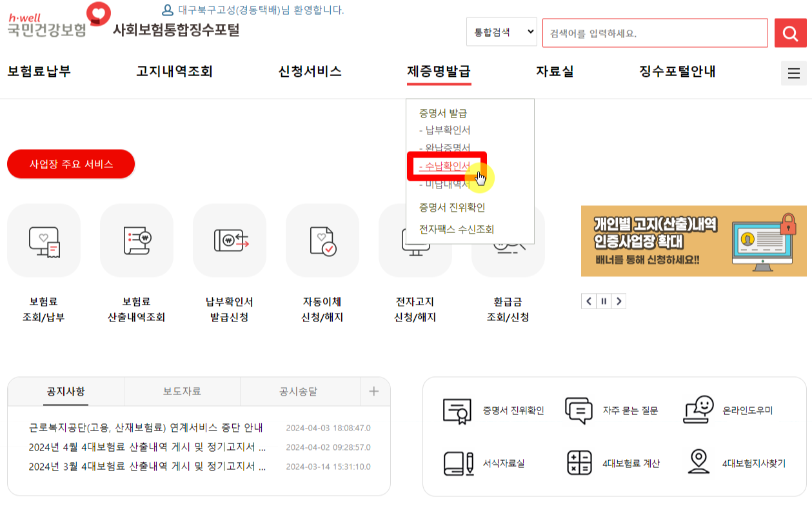
Task: Select the 전자고지 신청/해지 icon
Action: coord(415,240)
